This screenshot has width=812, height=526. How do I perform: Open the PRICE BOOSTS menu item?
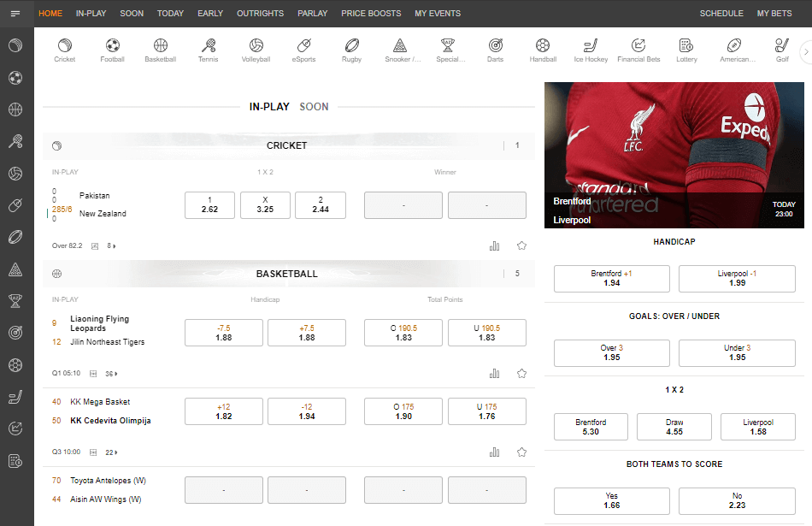point(371,14)
